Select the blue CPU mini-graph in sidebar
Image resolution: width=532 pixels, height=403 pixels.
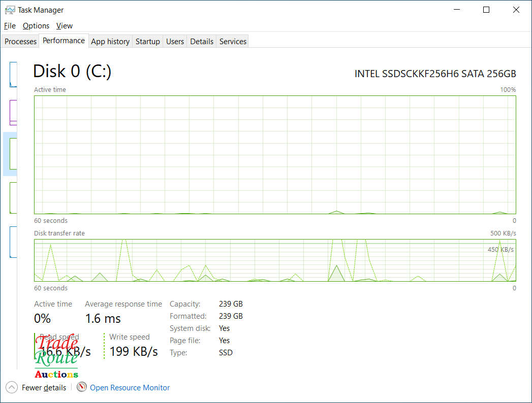coord(13,75)
